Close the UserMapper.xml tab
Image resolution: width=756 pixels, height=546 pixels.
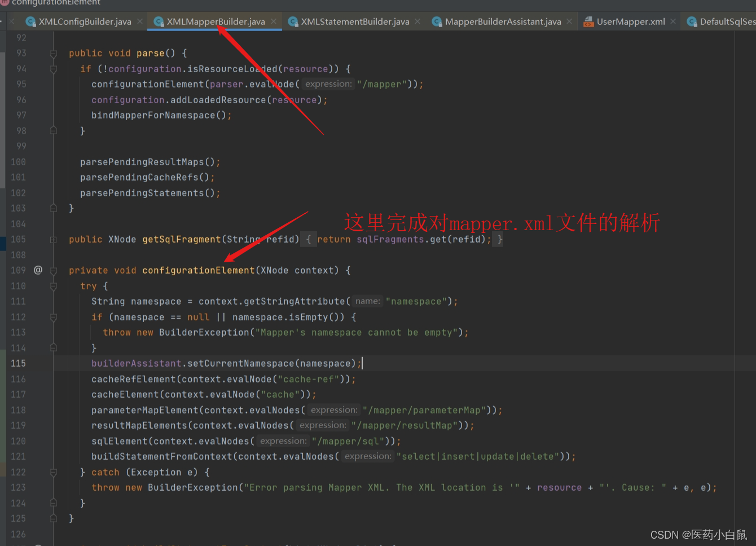[x=673, y=21]
